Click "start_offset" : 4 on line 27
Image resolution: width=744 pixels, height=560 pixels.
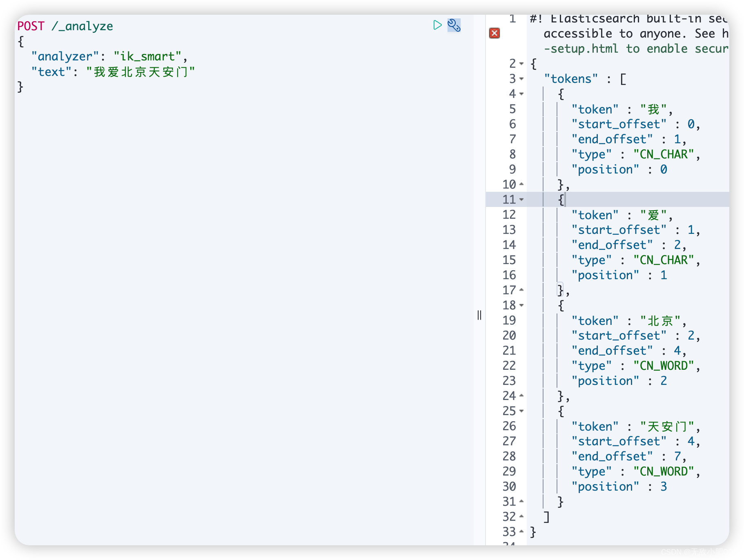tap(636, 441)
